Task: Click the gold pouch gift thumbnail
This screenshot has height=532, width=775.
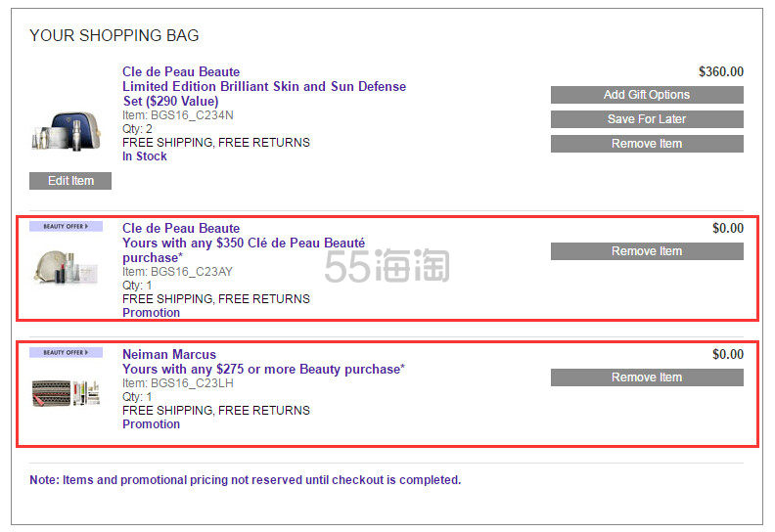Action: [x=67, y=267]
